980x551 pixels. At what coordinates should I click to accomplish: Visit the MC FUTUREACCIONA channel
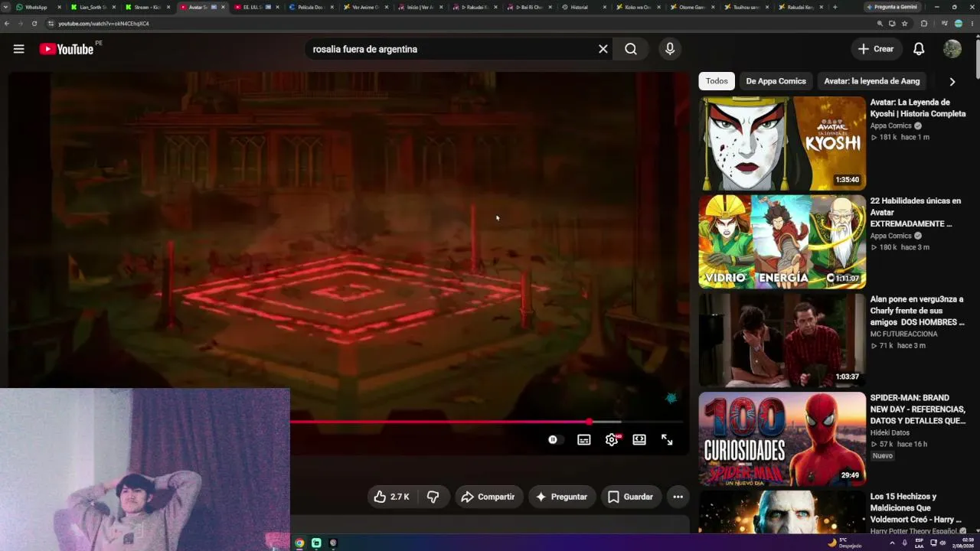point(903,334)
